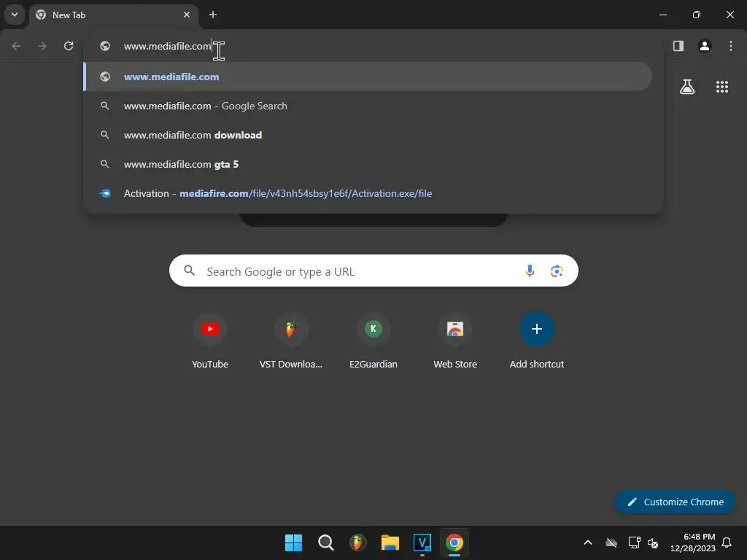
Task: Click the Add shortcut button
Action: pos(536,341)
